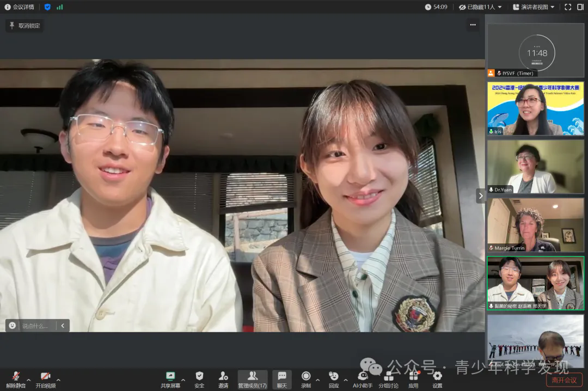The image size is (588, 391).
Task: Select the highlighted two-students participant thumbnail
Action: tap(536, 283)
